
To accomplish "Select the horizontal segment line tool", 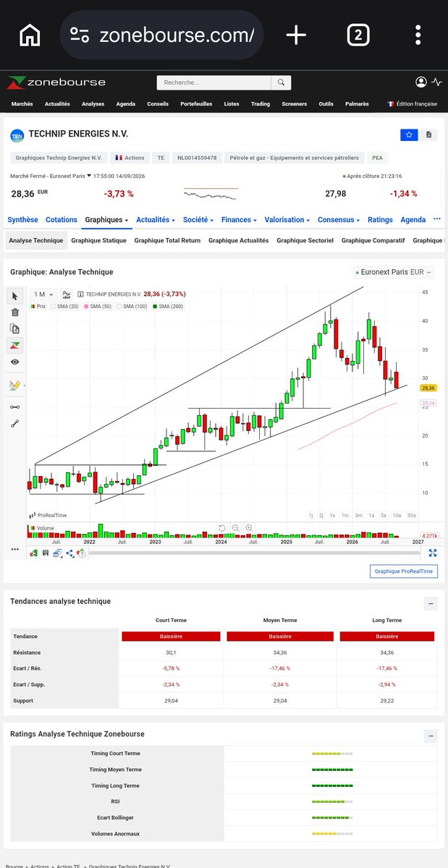I will coord(15,407).
